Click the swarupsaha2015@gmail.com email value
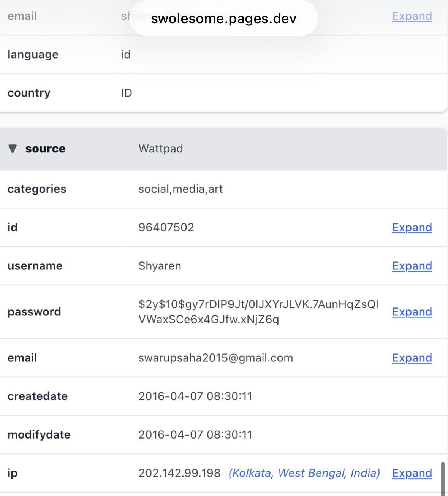 pos(215,358)
